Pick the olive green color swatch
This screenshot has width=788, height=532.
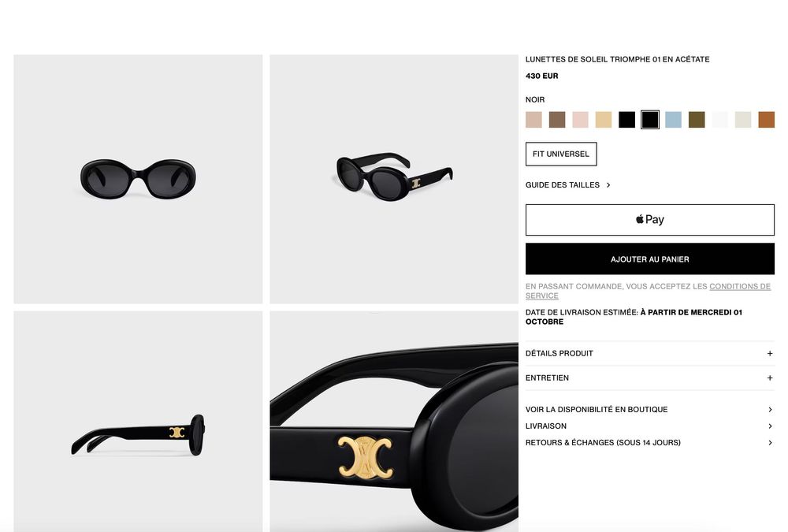pyautogui.click(x=696, y=120)
